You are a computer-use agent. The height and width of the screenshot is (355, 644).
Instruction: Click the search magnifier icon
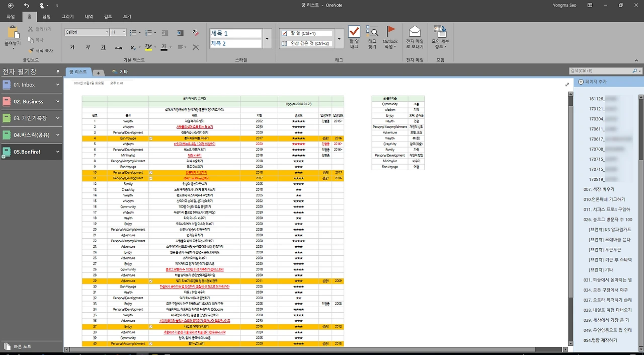(x=634, y=71)
